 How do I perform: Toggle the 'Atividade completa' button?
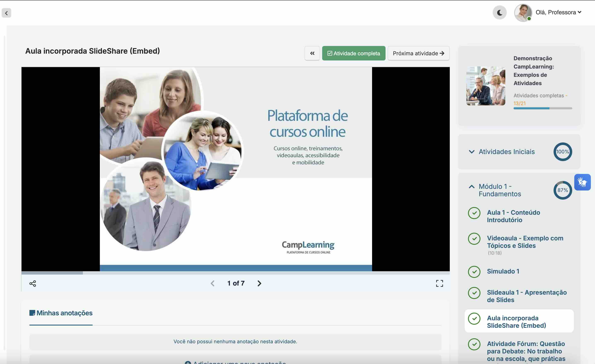click(353, 53)
